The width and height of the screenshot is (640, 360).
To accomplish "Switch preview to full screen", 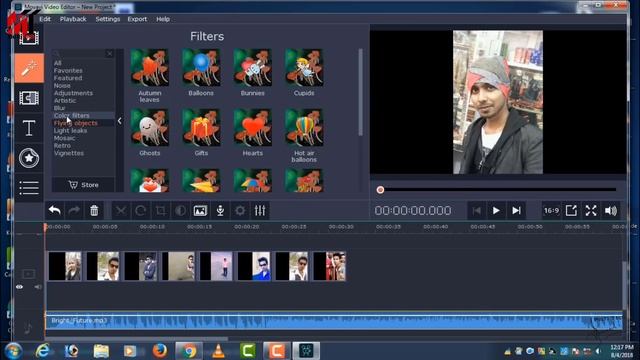I will click(x=591, y=211).
